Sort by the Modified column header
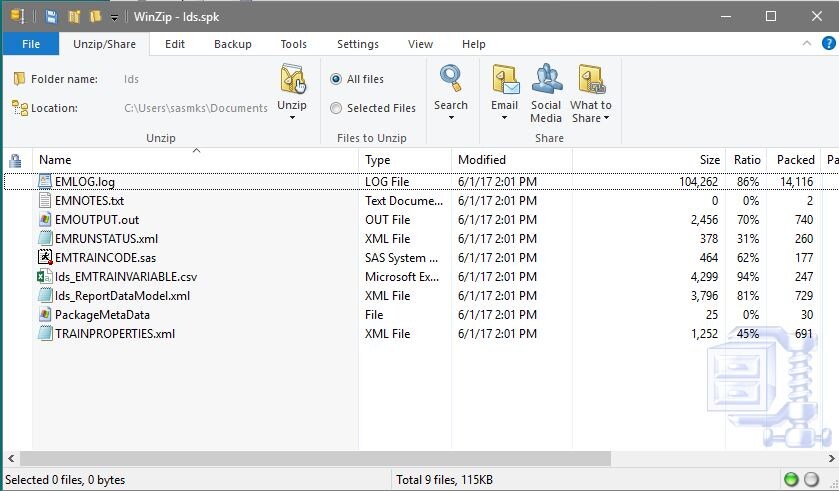This screenshot has height=491, width=839. (x=482, y=160)
